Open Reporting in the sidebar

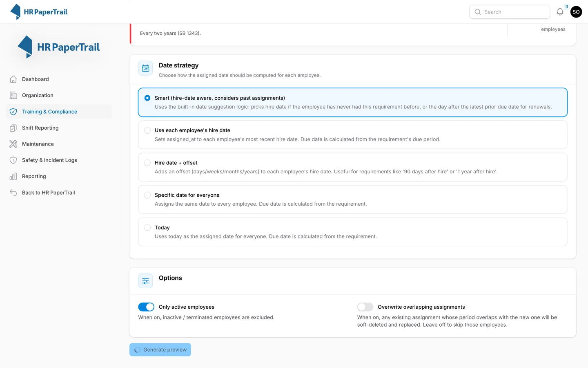(x=59, y=176)
